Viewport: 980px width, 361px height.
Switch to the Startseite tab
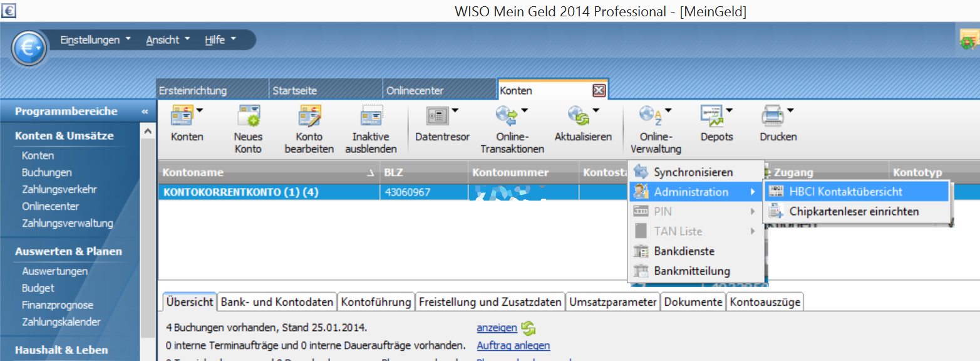click(326, 90)
